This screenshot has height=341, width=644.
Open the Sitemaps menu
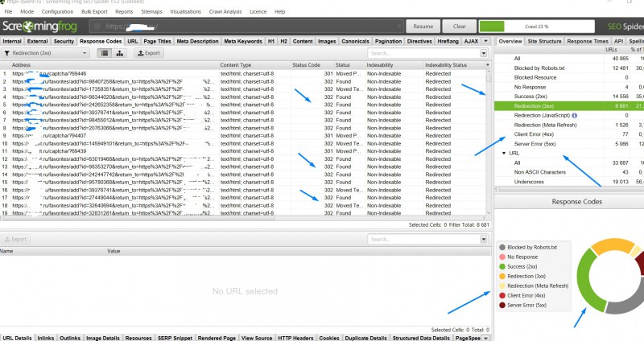click(151, 11)
